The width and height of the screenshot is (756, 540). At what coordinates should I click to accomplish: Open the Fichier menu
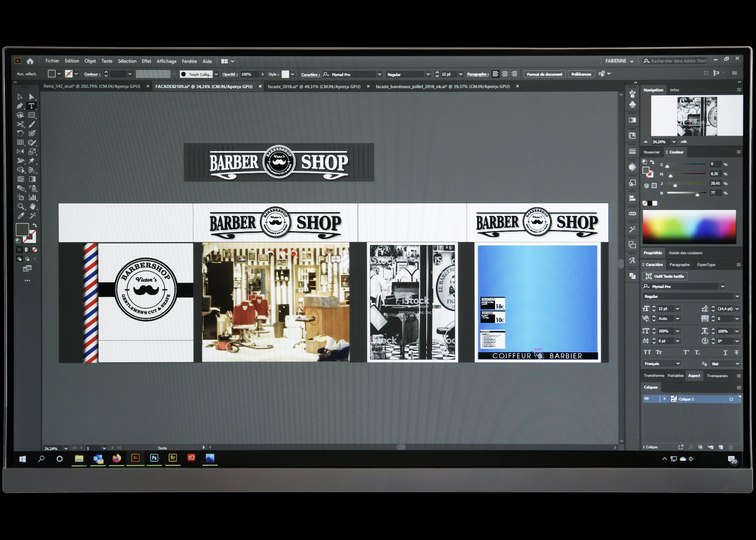point(52,61)
